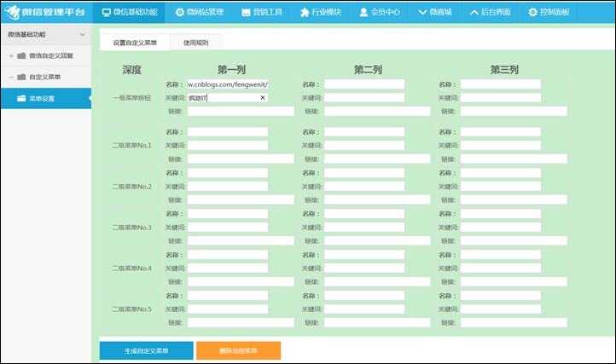616x364 pixels.
Task: Click 第一列 二级菜单No.4 名称 field
Action: [228, 255]
